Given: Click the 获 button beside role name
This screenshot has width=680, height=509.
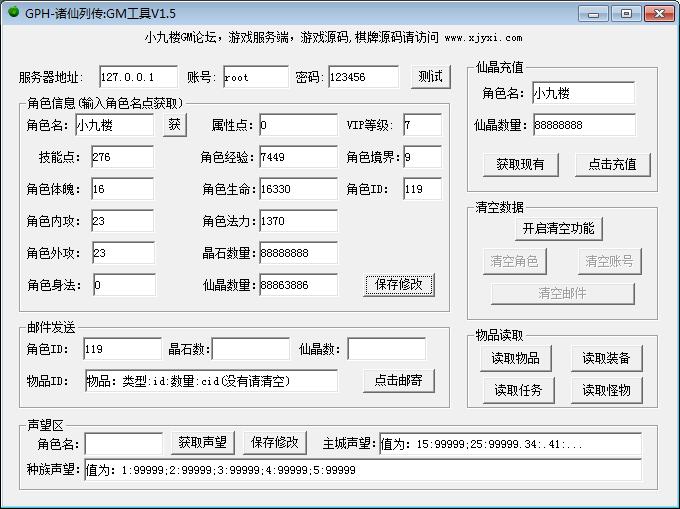Looking at the screenshot, I should point(174,125).
